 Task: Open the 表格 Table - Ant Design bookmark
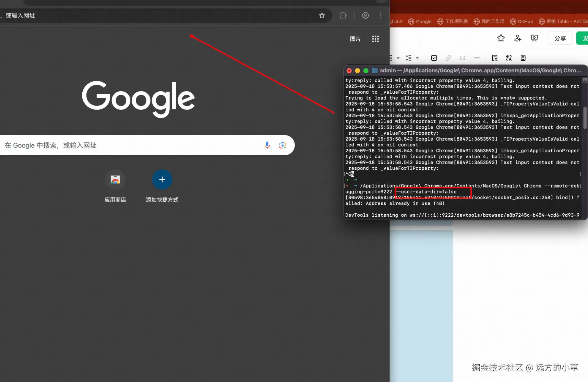(563, 22)
